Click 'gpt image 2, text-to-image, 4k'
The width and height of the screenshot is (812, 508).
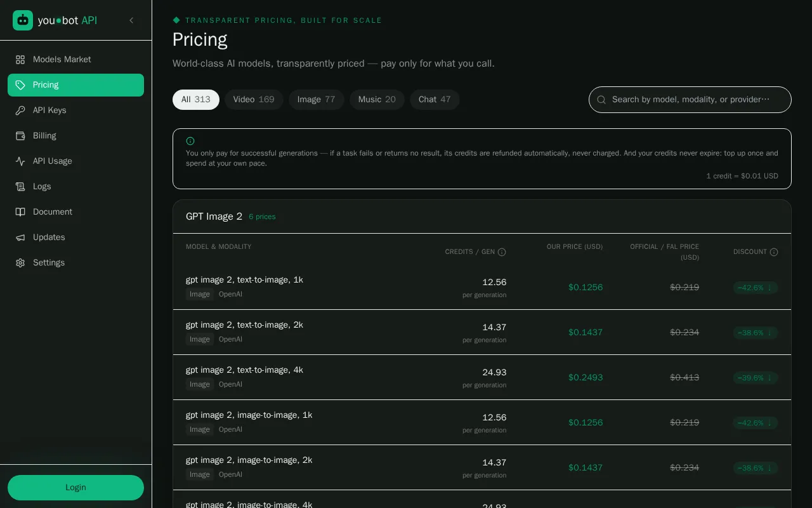click(244, 370)
